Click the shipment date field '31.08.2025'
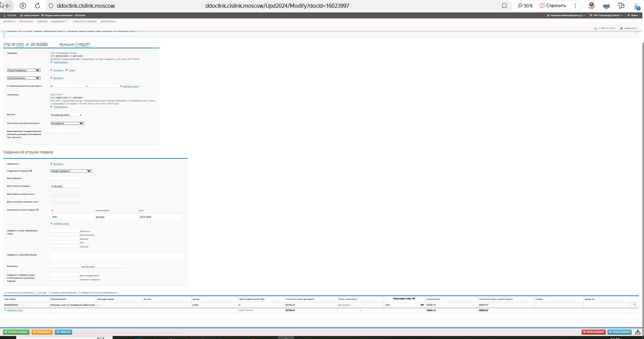Viewport: 644px width, 339px height. tap(65, 186)
